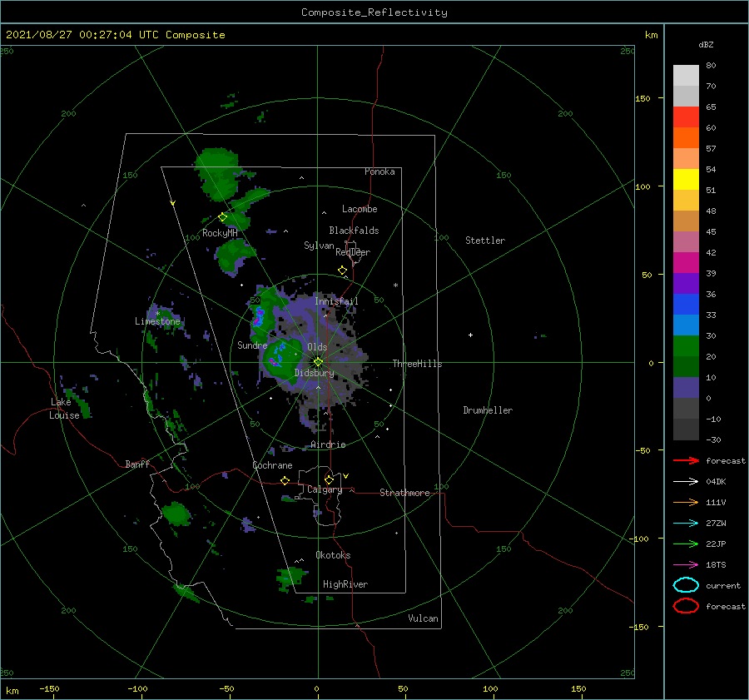Screen dimensions: 749x700
Task: Click the Okotoks label
Action: coord(333,555)
